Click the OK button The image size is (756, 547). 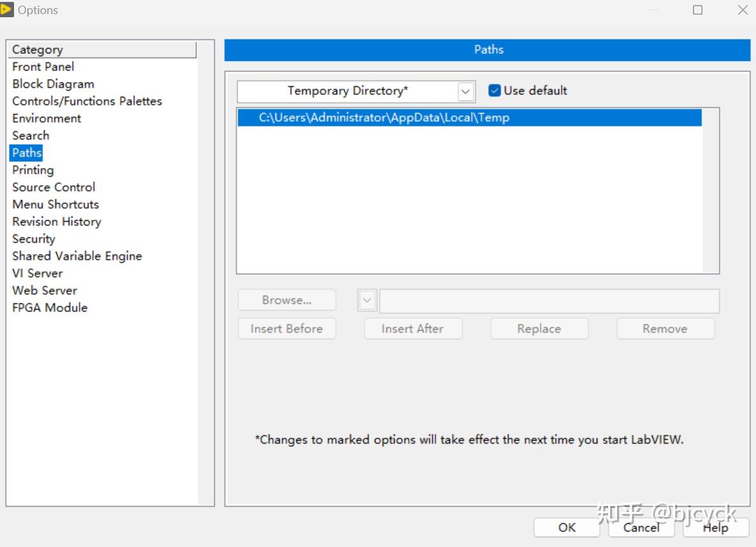click(567, 527)
